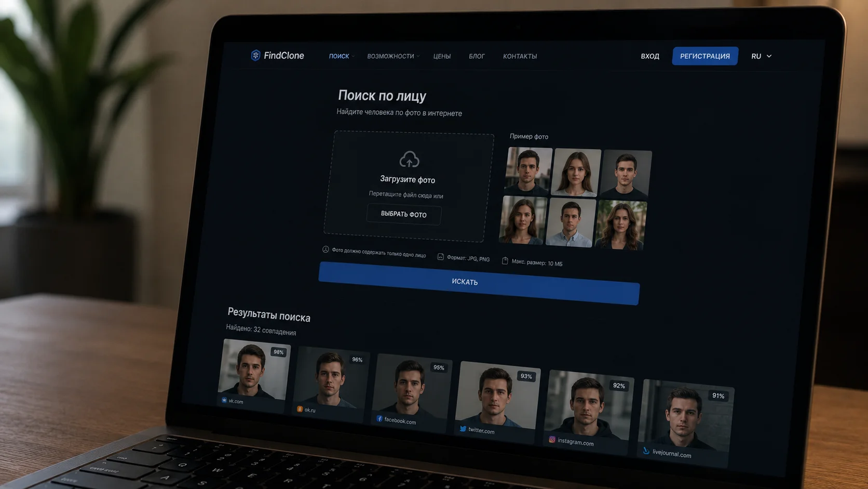
Task: Open the ЦЕНЫ menu item
Action: (x=442, y=56)
